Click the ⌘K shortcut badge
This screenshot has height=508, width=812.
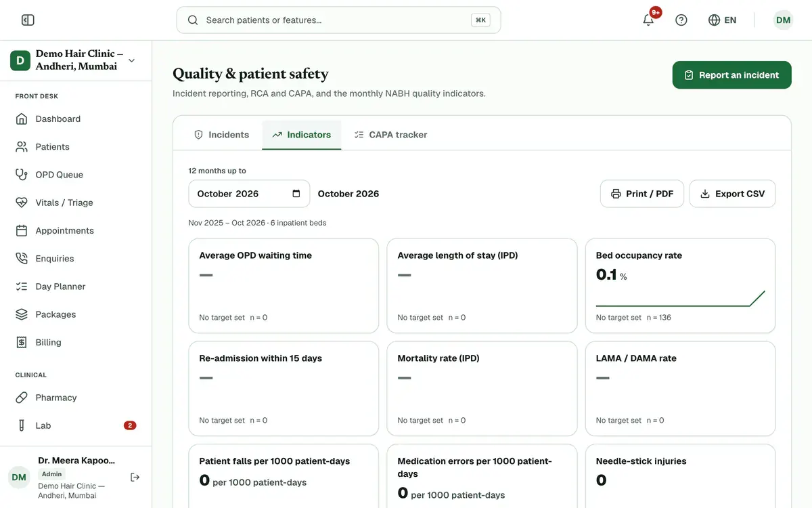(x=480, y=20)
